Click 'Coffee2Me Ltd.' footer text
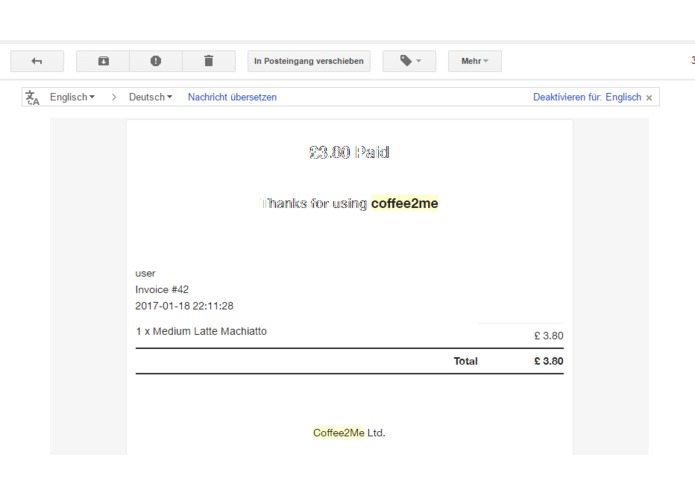The height and width of the screenshot is (494, 695). 349,433
